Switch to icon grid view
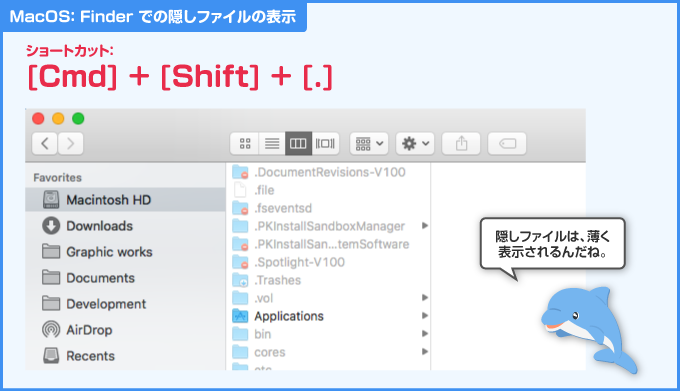 pos(245,143)
